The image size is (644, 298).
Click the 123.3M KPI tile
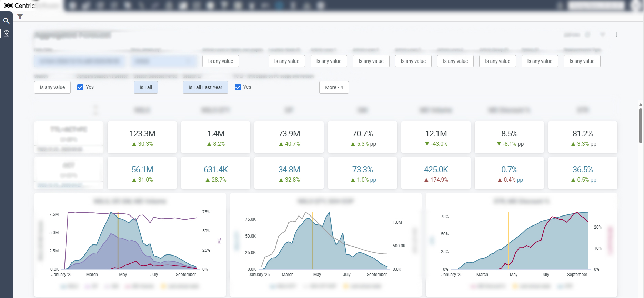(x=142, y=137)
